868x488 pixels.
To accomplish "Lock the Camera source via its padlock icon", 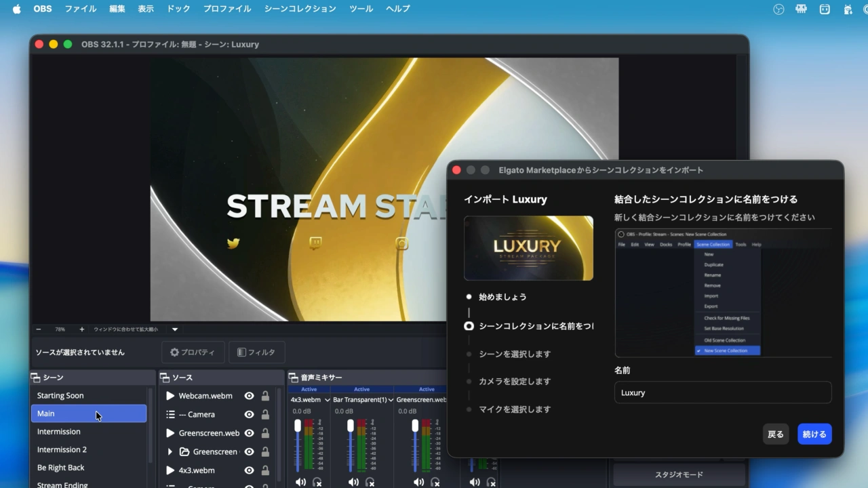I will [x=264, y=414].
